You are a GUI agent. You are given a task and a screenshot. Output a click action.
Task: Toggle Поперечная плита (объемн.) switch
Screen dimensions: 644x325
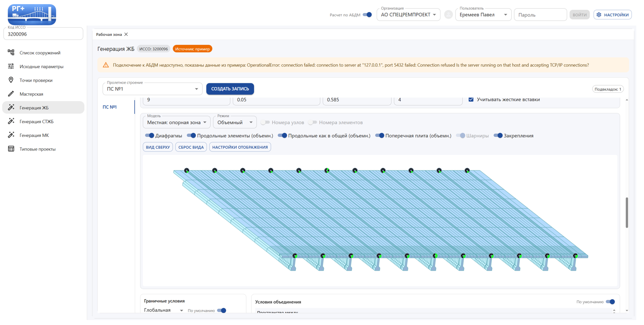point(380,136)
